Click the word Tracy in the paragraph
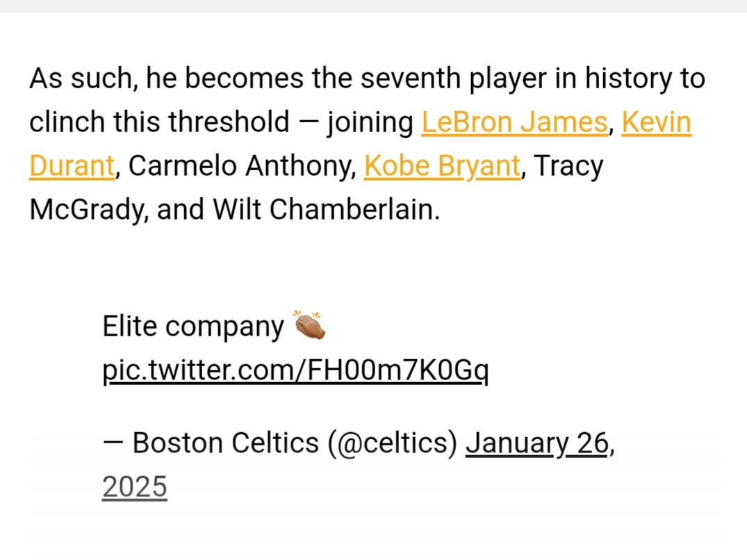747x560 pixels. pyautogui.click(x=568, y=166)
